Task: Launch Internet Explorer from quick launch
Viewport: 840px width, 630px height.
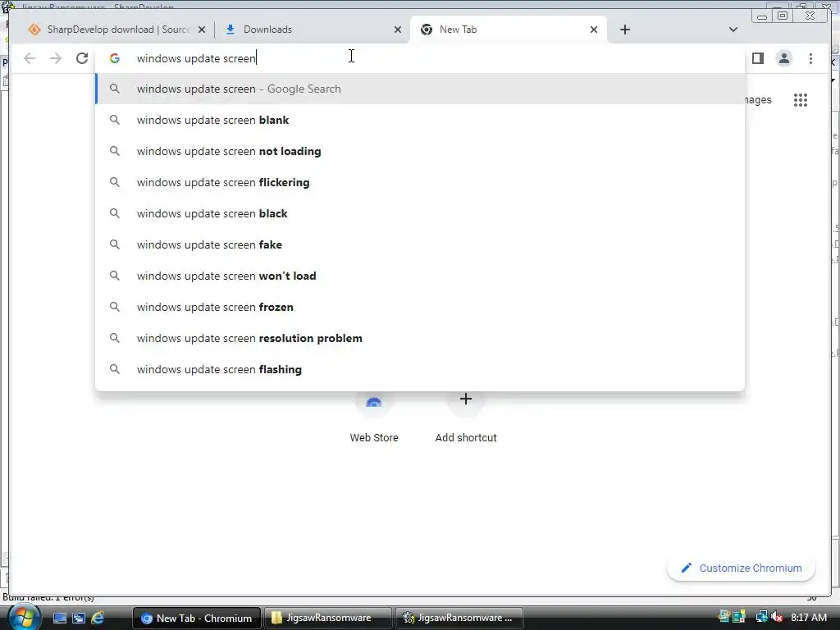Action: (98, 618)
